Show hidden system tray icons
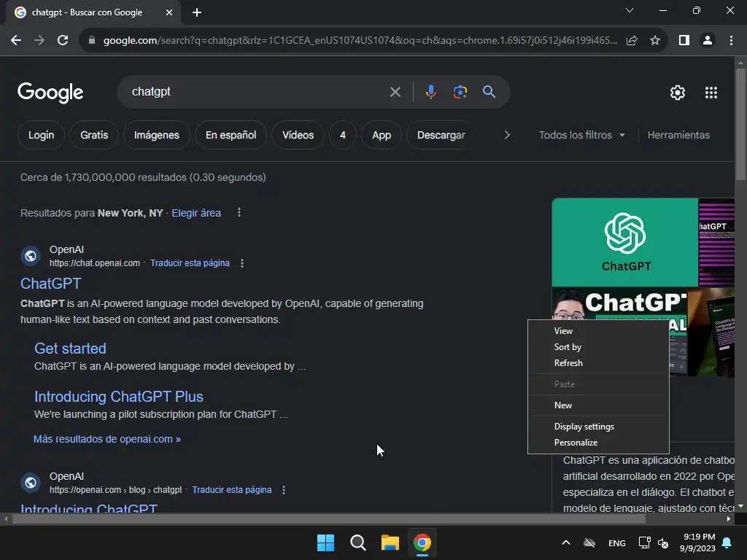 (566, 542)
